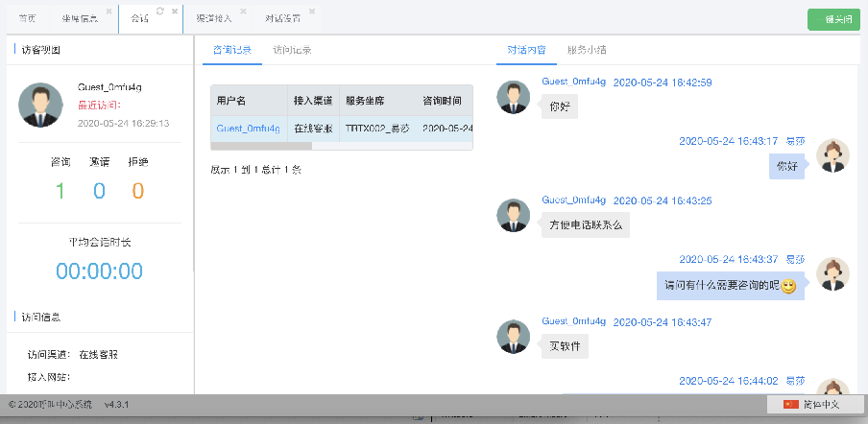The height and width of the screenshot is (424, 868).
Task: Click the guest's 你好 message bubble
Action: coord(559,106)
